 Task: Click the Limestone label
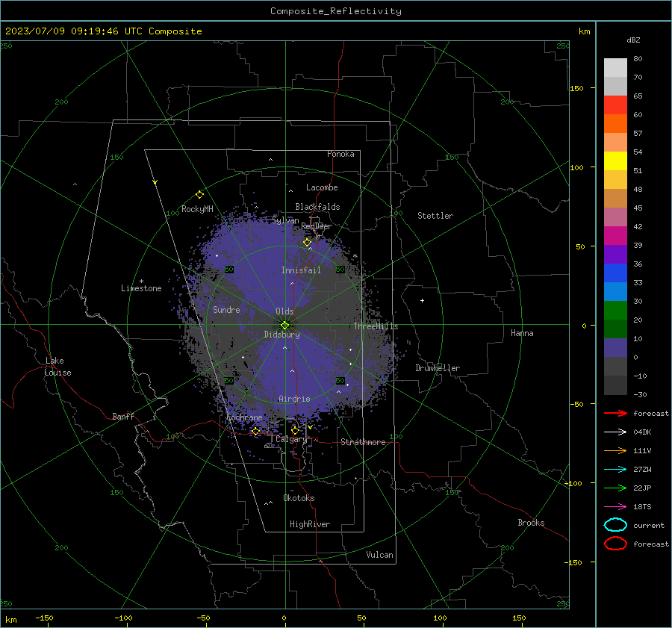[141, 288]
